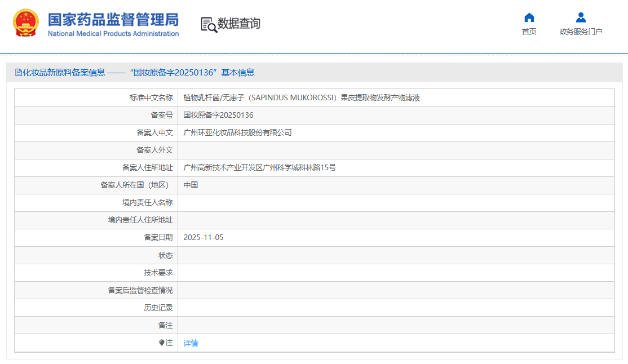This screenshot has width=628, height=364.
Task: Click the lightbulb icon beside 注
Action: pyautogui.click(x=162, y=343)
